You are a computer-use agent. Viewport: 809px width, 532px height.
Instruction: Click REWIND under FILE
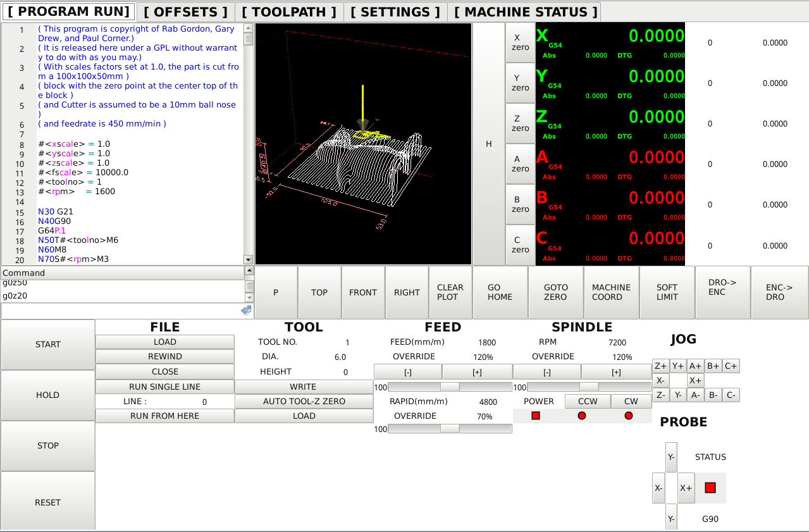(x=165, y=357)
